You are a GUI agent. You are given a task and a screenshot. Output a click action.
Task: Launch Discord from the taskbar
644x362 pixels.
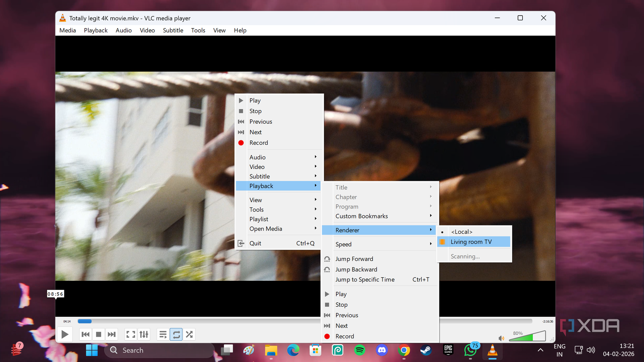click(382, 350)
